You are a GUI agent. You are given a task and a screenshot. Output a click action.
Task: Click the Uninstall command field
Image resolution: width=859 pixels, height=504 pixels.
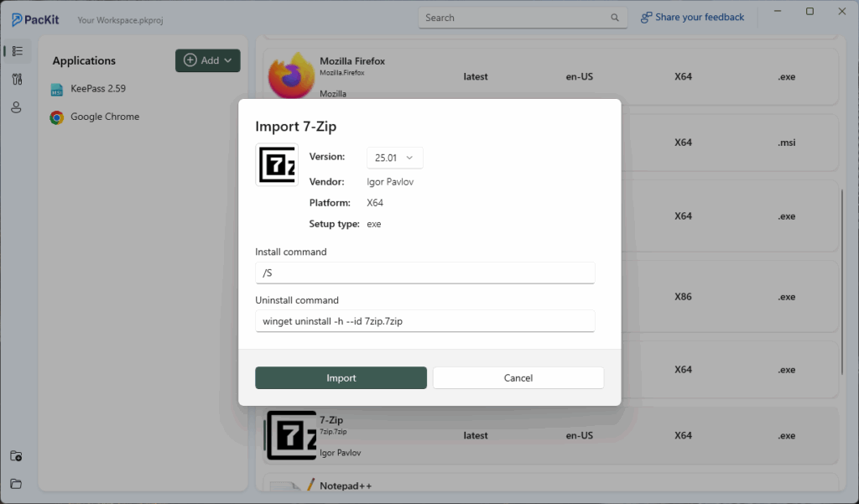click(x=425, y=320)
